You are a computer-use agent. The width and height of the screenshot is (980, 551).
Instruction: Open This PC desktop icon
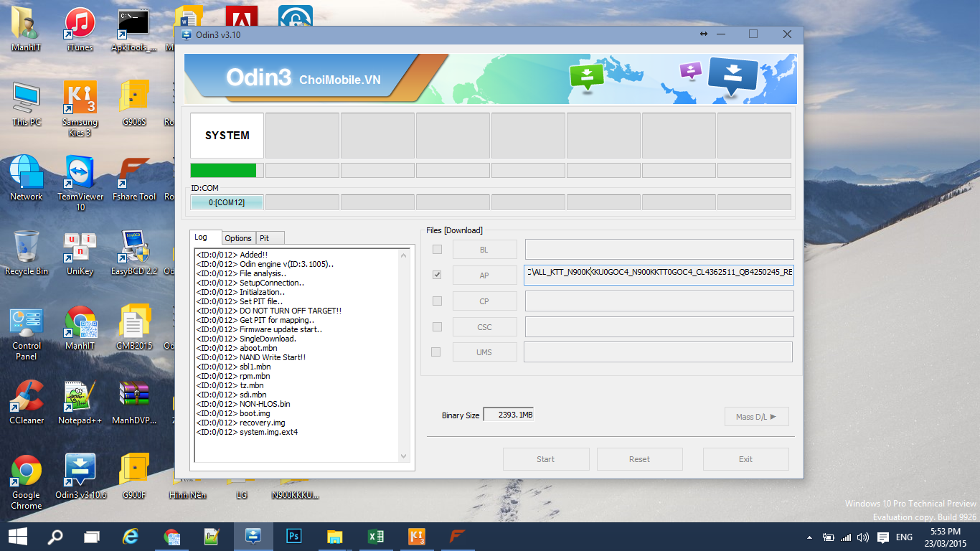point(26,104)
